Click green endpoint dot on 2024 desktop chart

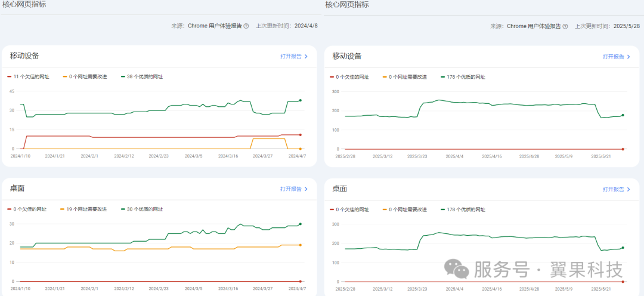[x=300, y=224]
